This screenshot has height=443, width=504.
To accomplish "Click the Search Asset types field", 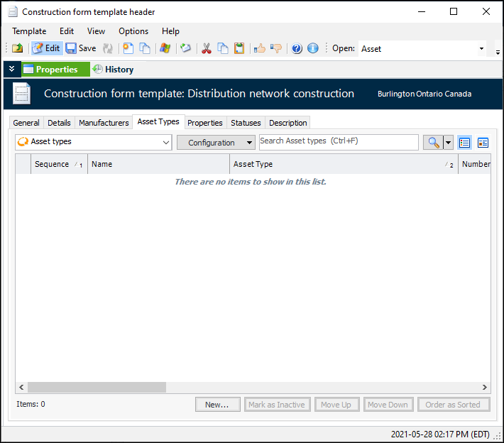I will (338, 141).
